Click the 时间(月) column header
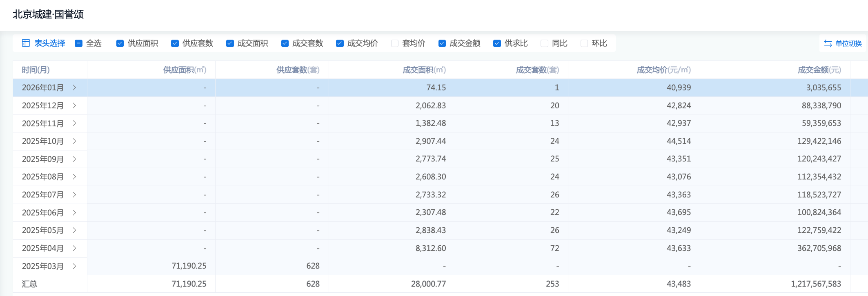The width and height of the screenshot is (868, 296). tap(36, 70)
